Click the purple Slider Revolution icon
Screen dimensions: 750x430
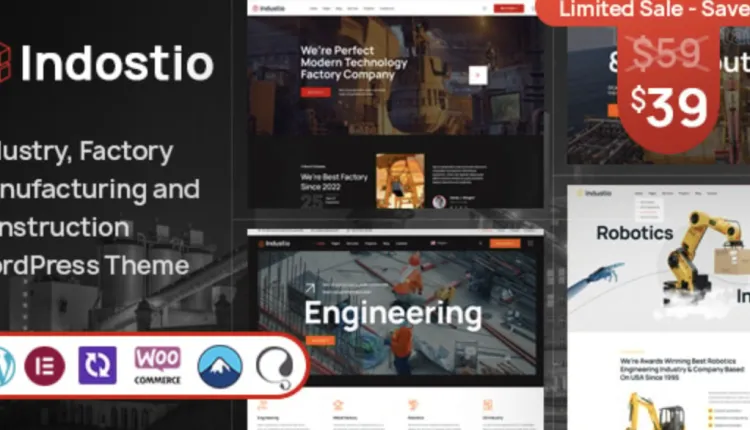click(x=98, y=365)
